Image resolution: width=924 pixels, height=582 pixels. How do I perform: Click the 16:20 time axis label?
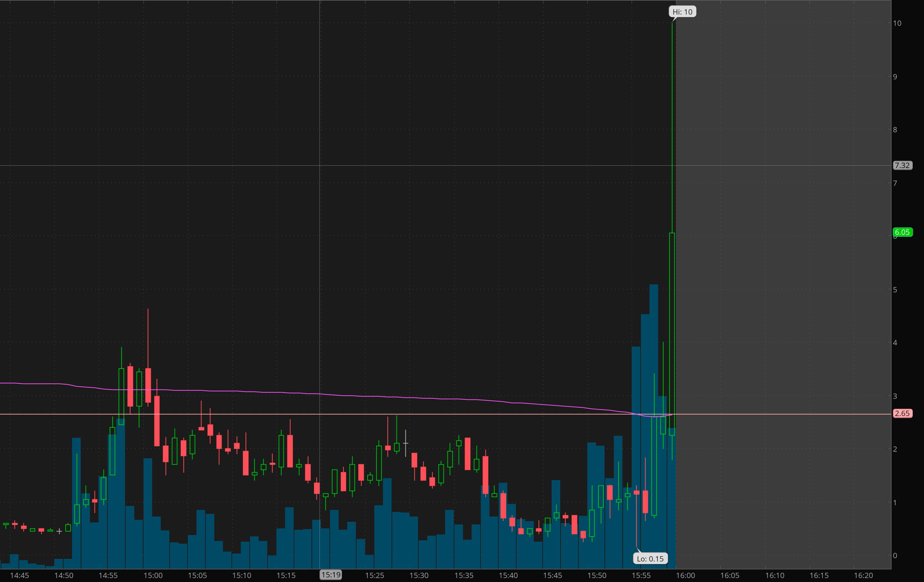863,575
